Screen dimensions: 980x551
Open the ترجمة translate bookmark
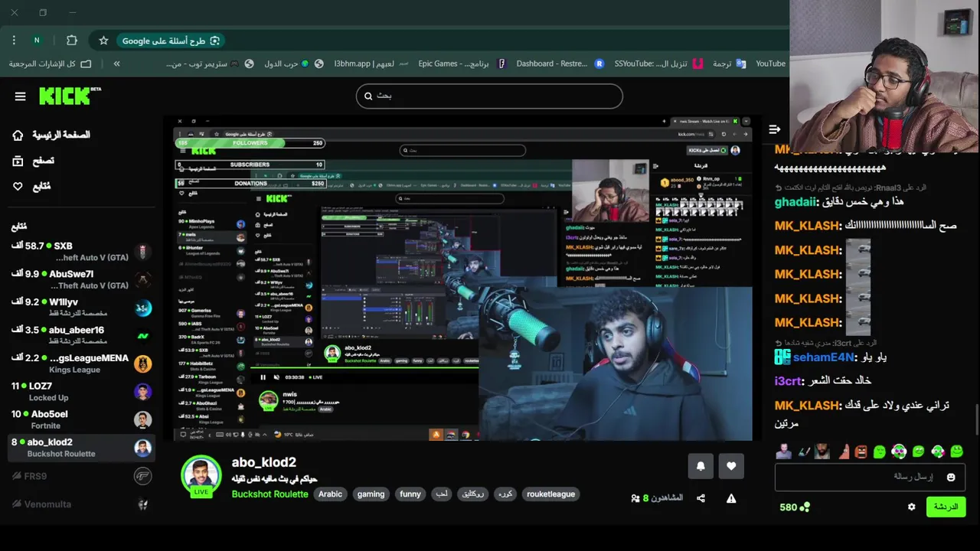(729, 64)
